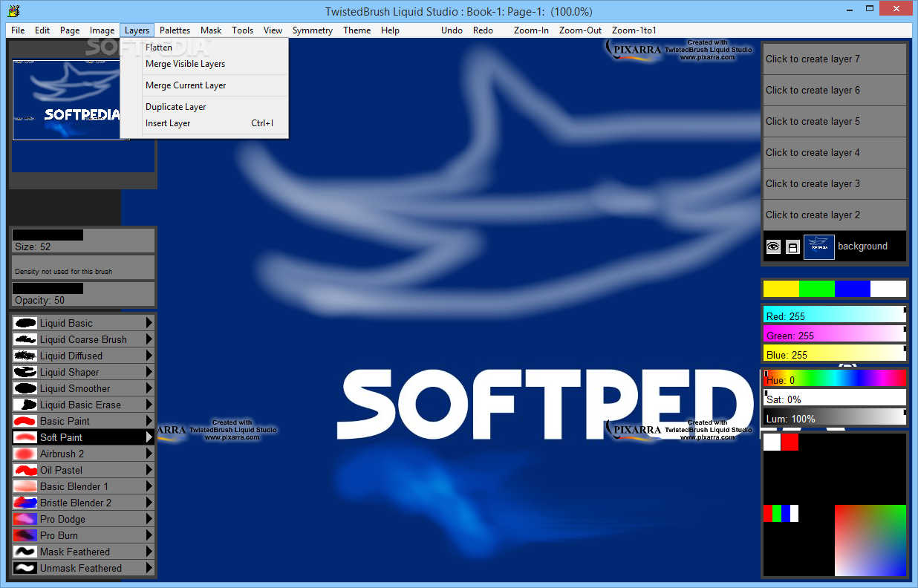
Task: Choose Duplicate Layer from the menu
Action: pos(204,107)
